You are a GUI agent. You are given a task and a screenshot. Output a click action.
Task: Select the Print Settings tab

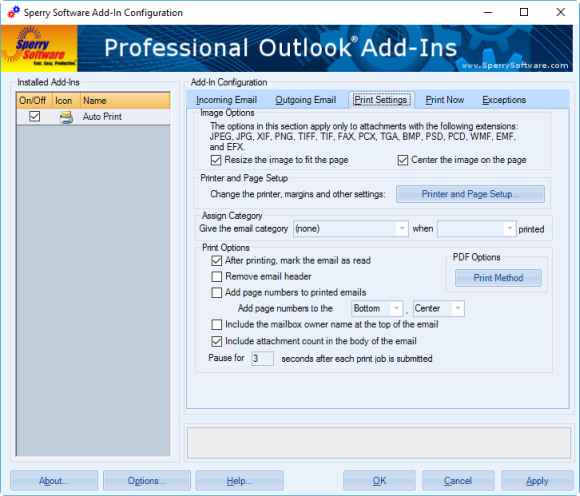point(381,100)
